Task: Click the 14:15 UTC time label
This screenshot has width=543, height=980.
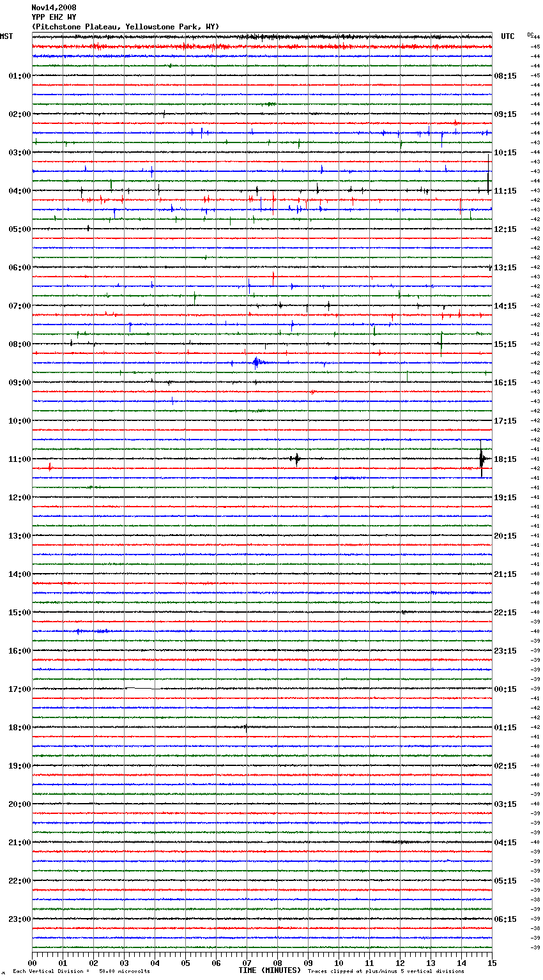Action: pos(505,306)
